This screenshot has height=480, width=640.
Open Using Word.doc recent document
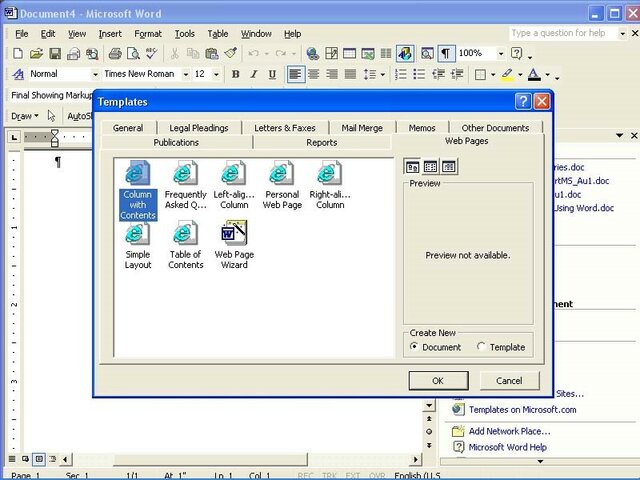[x=584, y=208]
